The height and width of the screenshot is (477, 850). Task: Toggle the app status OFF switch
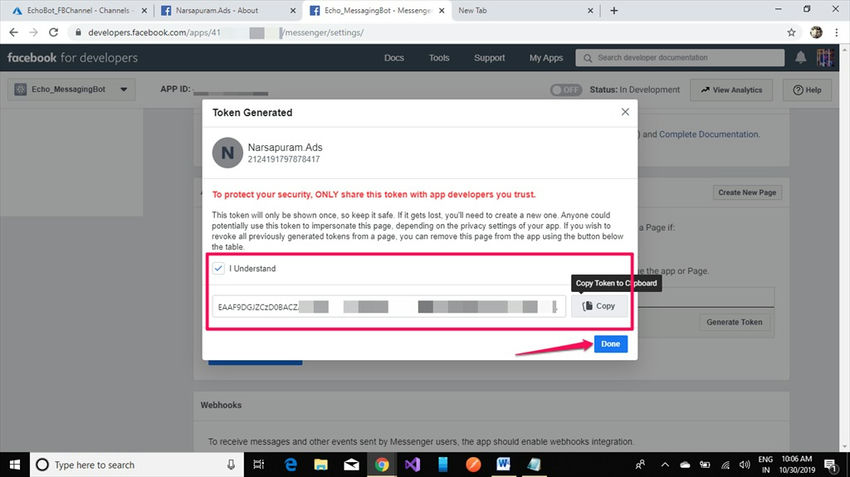565,90
